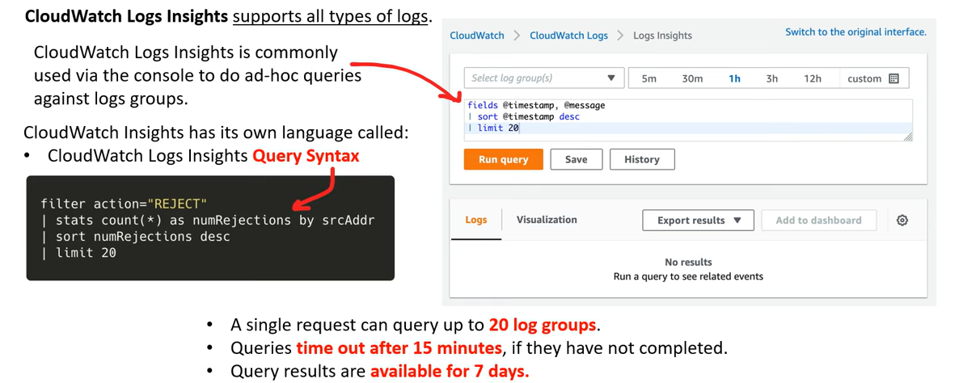Click inside the query editor text area
This screenshot has height=383, width=980.
pos(689,120)
